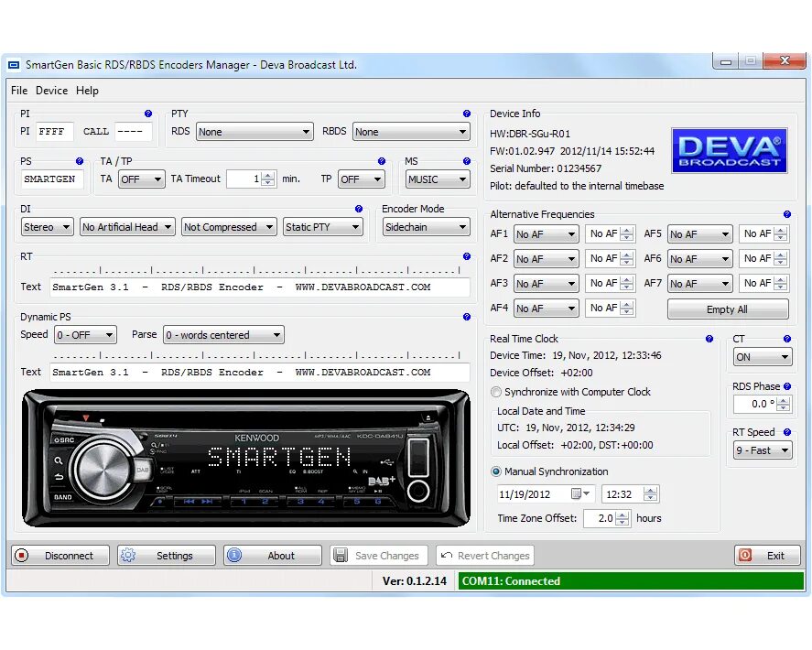
Task: Click the AF1 No AF spinner
Action: click(626, 233)
